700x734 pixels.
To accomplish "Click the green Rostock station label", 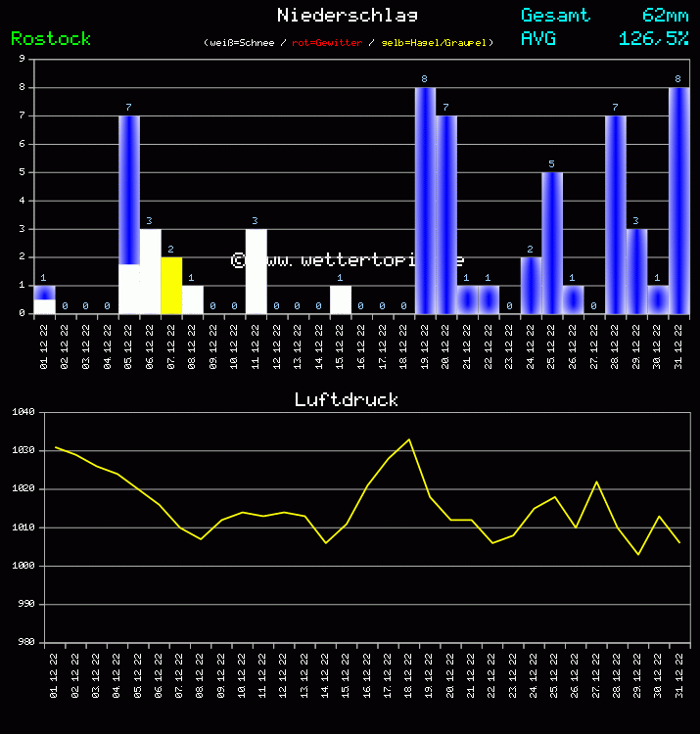I will pos(51,39).
